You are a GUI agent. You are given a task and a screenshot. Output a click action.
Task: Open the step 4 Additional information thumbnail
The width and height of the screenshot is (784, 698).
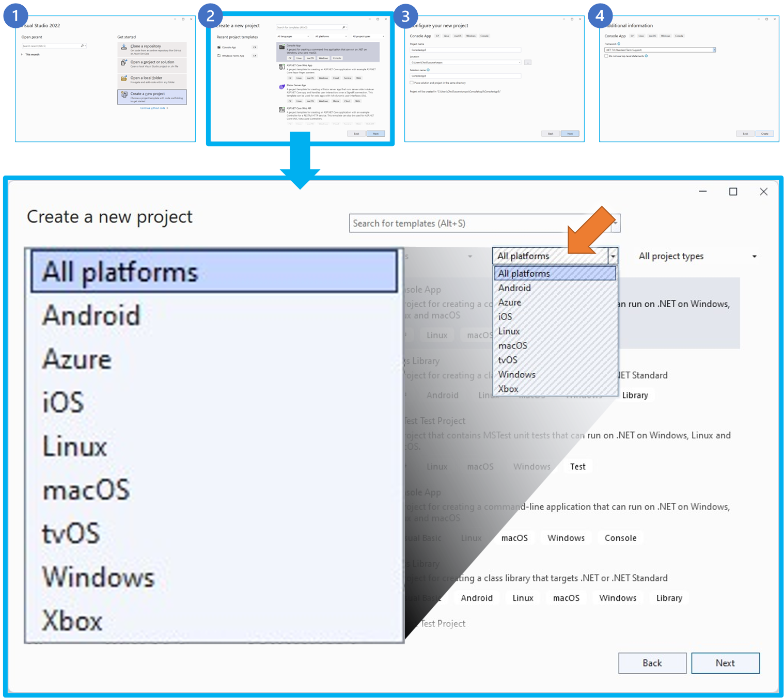pos(689,78)
